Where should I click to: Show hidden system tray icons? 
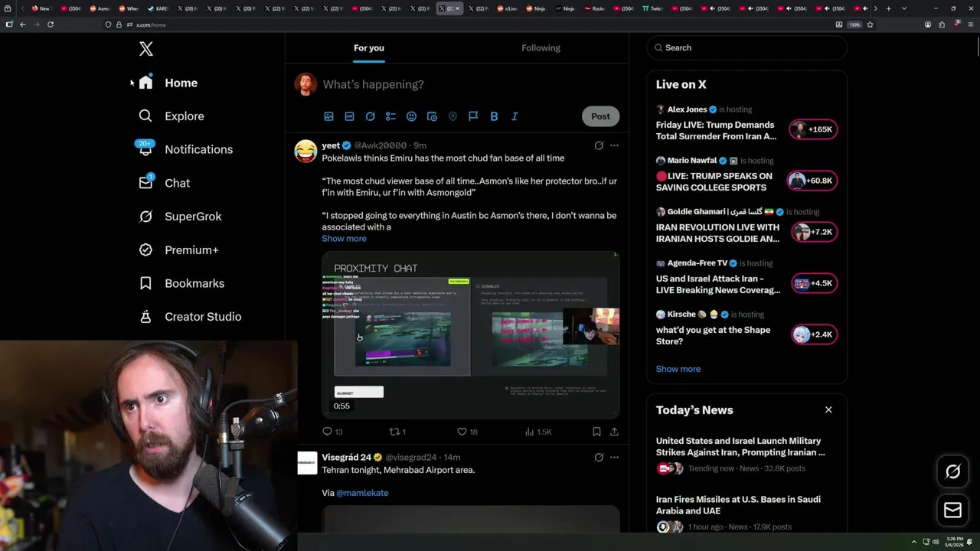click(913, 542)
